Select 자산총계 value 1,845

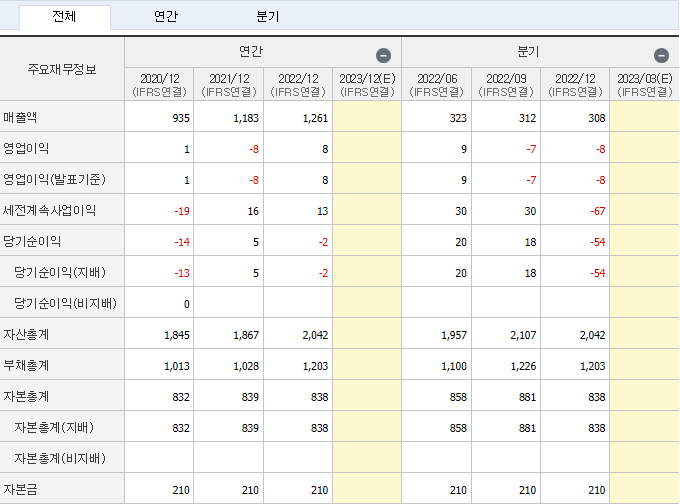point(177,335)
